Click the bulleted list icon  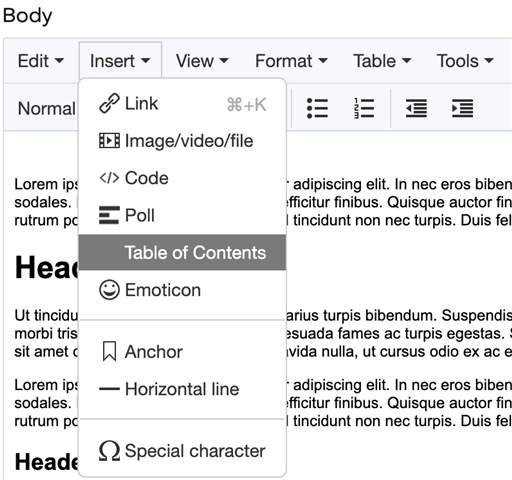click(x=317, y=108)
